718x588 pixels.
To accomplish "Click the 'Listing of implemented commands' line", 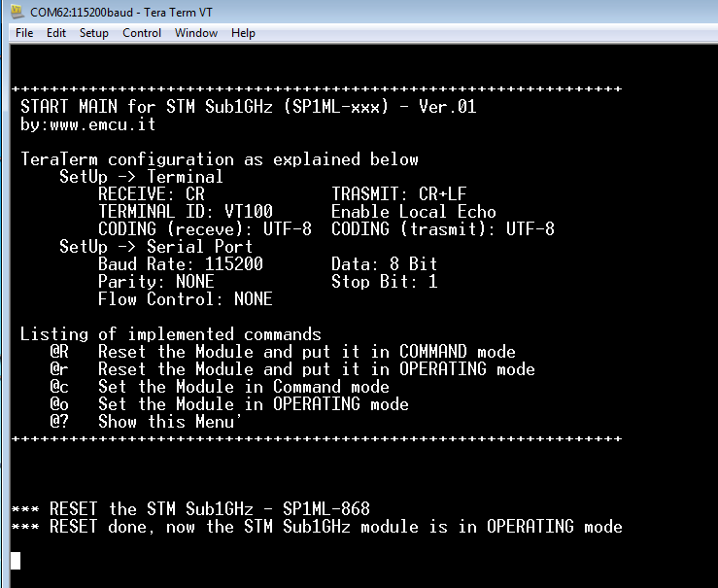I will tap(171, 334).
